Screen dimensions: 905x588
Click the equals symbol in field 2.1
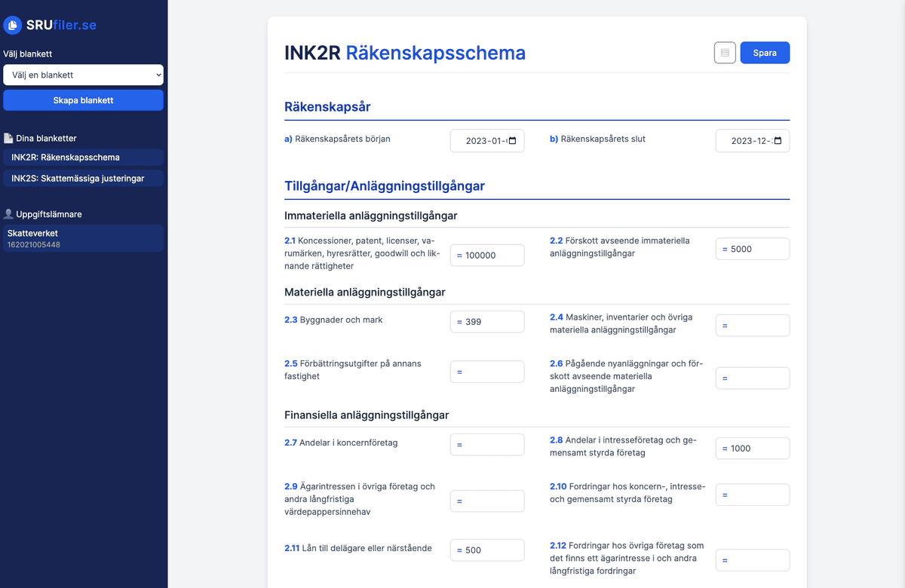pos(460,255)
